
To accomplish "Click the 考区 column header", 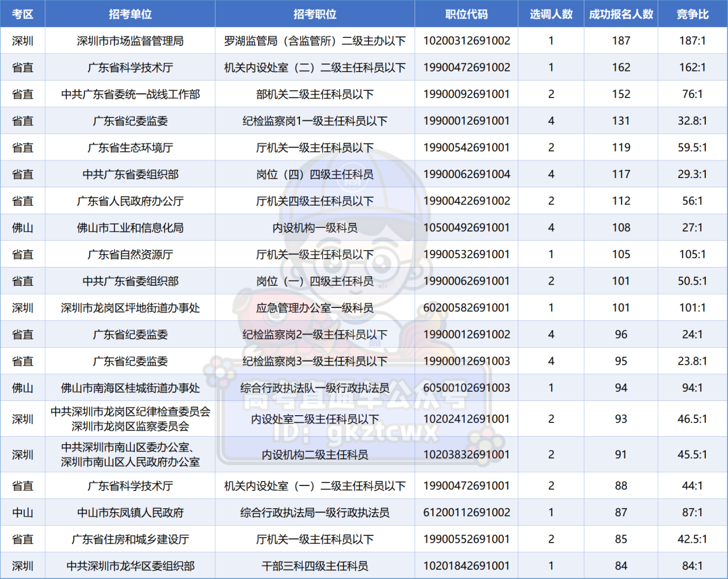I will pyautogui.click(x=22, y=14).
